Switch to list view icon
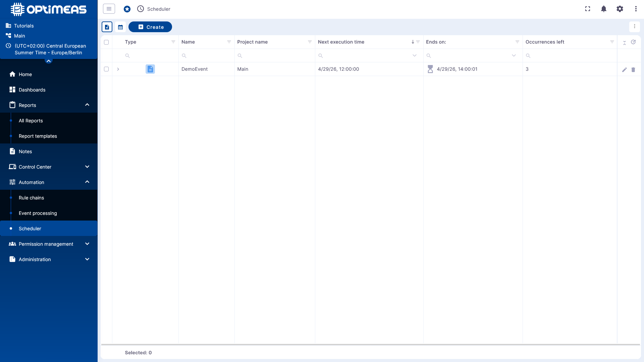Image resolution: width=644 pixels, height=362 pixels. (107, 27)
